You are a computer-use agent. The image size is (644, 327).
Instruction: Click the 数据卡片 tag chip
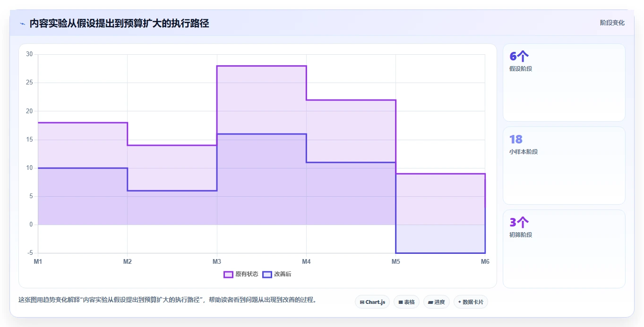click(x=471, y=302)
